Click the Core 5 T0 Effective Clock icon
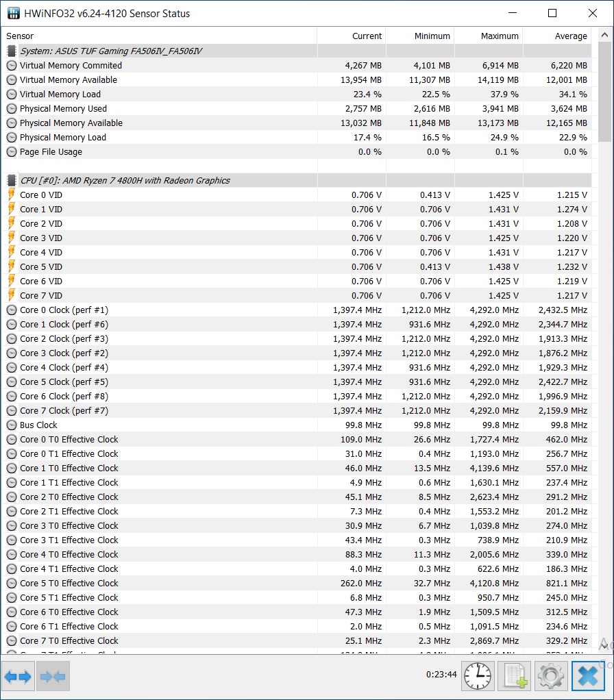Screen dimensions: 614x700 point(12,583)
